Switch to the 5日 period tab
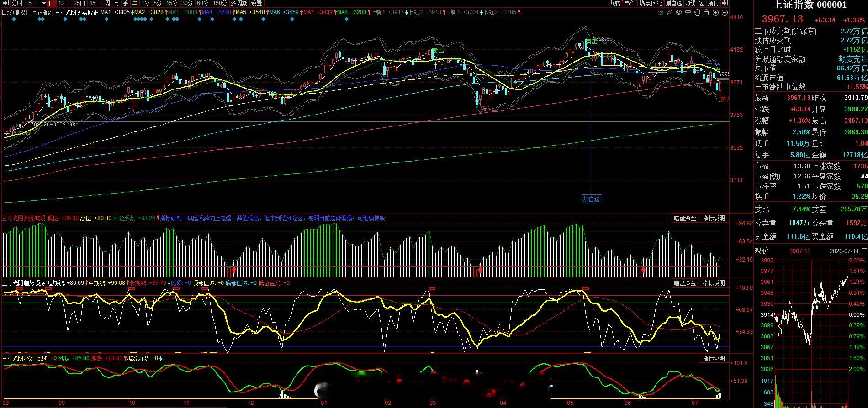Viewport: 868px width, 408px height. click(x=32, y=3)
